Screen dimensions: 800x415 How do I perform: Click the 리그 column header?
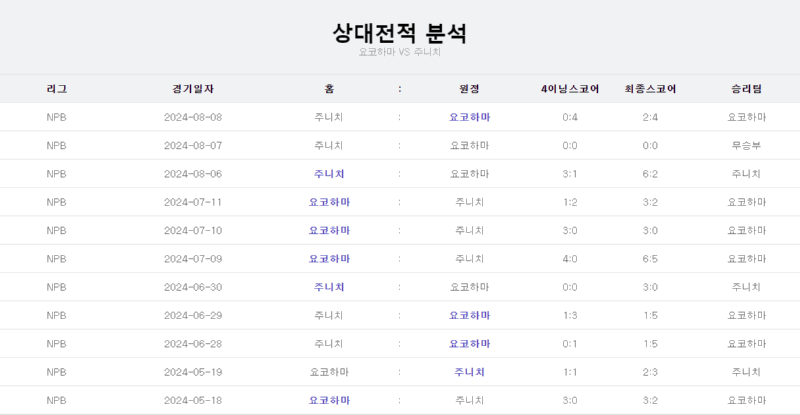pyautogui.click(x=57, y=89)
